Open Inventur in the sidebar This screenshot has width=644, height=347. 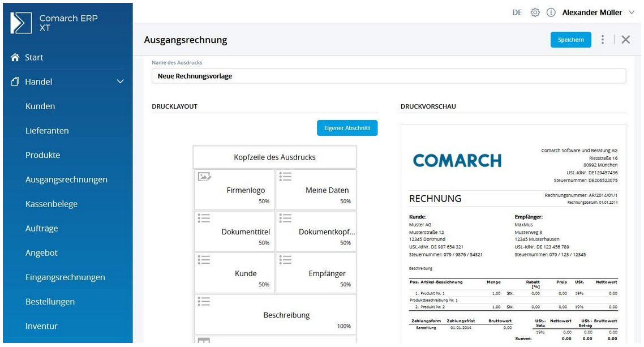(x=41, y=326)
